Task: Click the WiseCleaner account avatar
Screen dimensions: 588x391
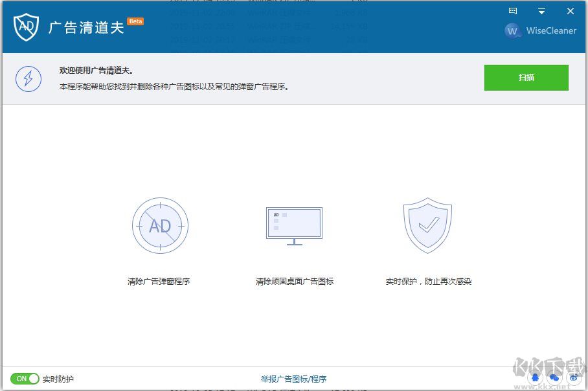Action: (512, 30)
